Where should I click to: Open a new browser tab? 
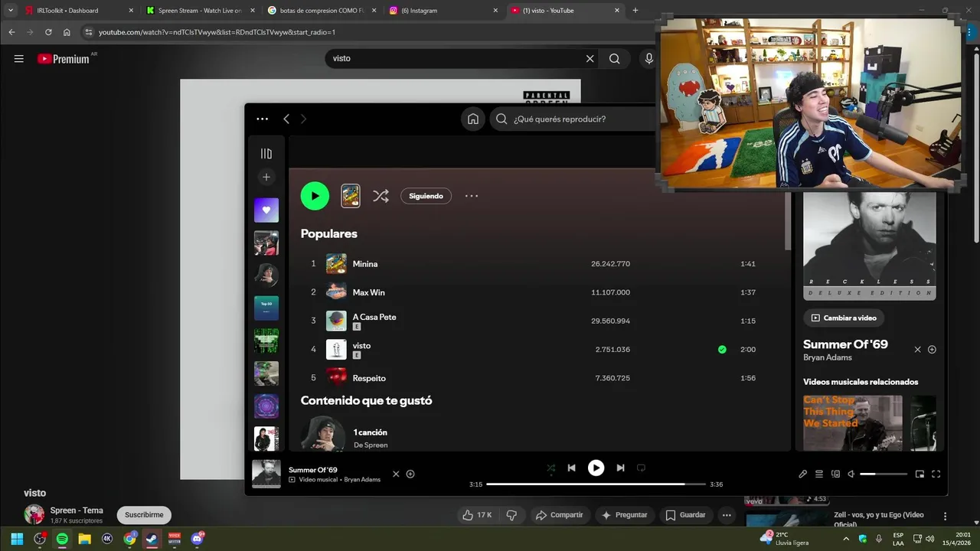point(635,11)
